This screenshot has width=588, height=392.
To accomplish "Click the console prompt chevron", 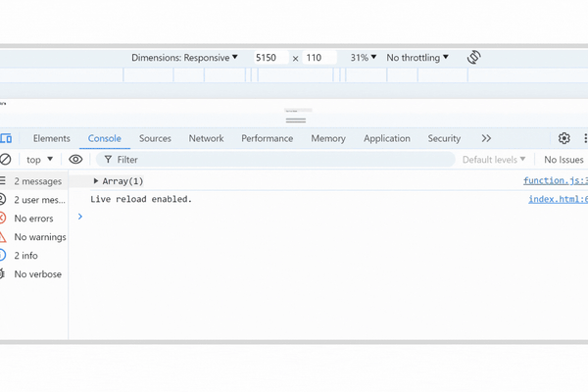I will click(x=80, y=217).
